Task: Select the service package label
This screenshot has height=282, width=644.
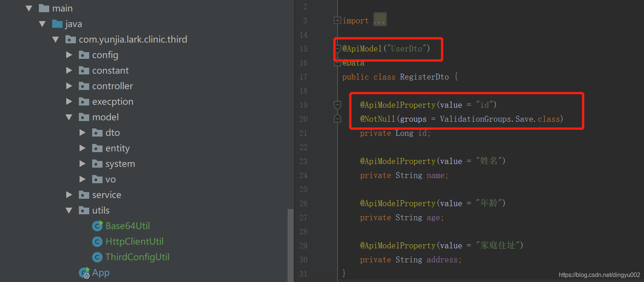Action: [x=107, y=195]
